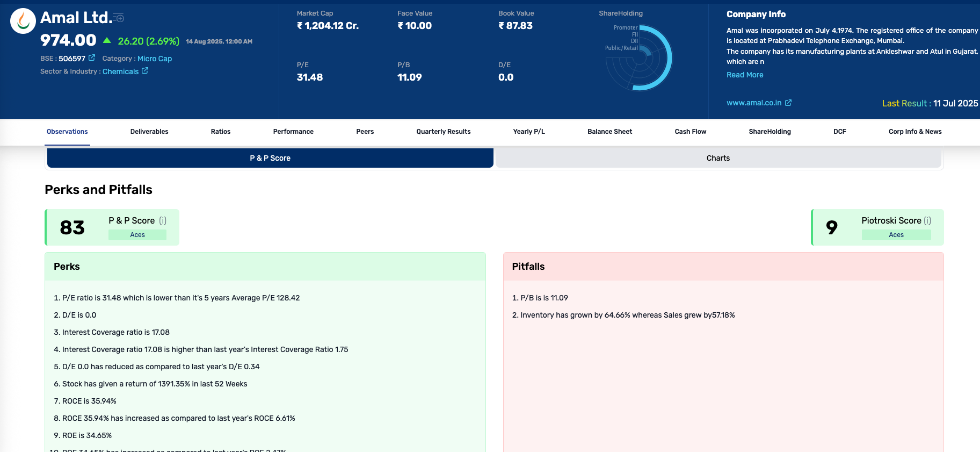Click the Amal Ltd. company logo
Viewport: 980px width, 452px height.
point(23,21)
